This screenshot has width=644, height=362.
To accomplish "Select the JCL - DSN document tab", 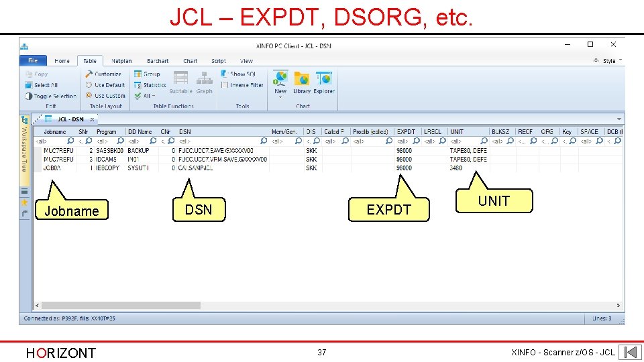I will pos(70,119).
